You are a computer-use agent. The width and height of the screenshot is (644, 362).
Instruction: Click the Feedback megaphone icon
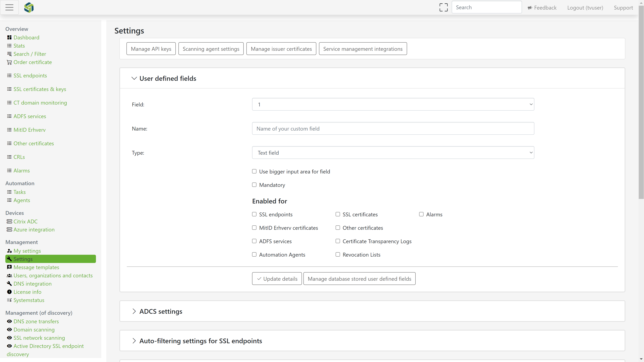(530, 8)
